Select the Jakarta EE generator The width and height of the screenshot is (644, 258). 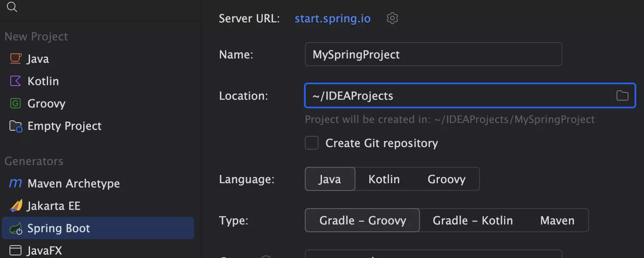54,206
